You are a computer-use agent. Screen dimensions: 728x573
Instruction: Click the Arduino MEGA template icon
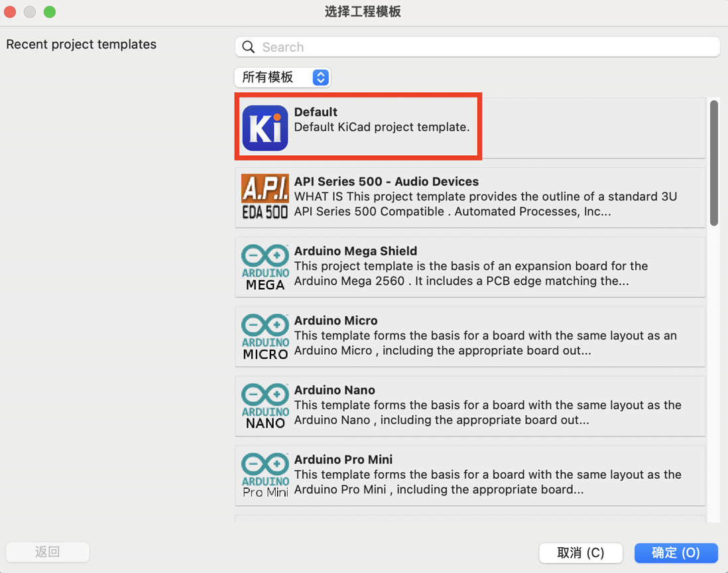point(265,267)
